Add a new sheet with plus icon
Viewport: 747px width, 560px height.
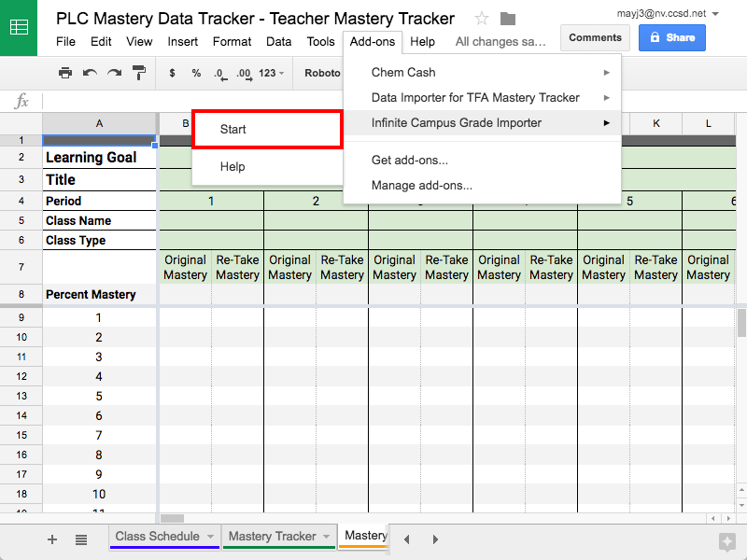point(52,539)
